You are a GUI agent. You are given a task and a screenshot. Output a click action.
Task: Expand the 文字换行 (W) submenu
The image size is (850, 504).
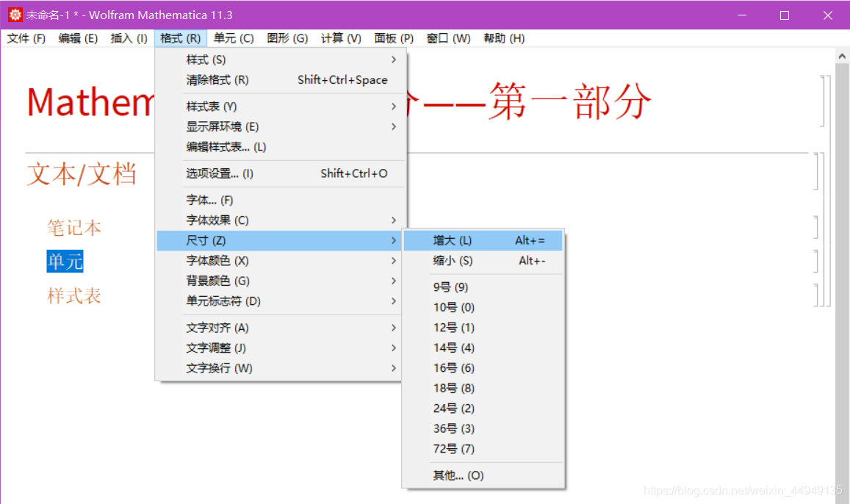point(280,368)
